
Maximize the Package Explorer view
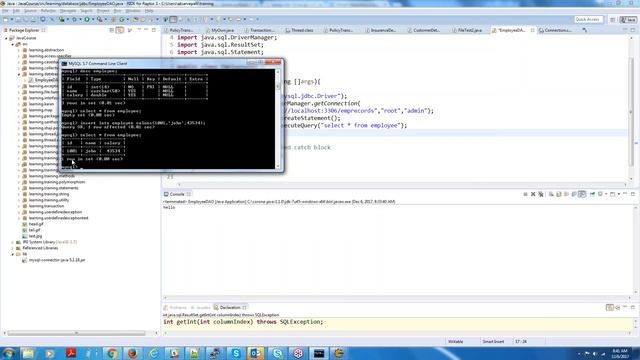tap(154, 30)
